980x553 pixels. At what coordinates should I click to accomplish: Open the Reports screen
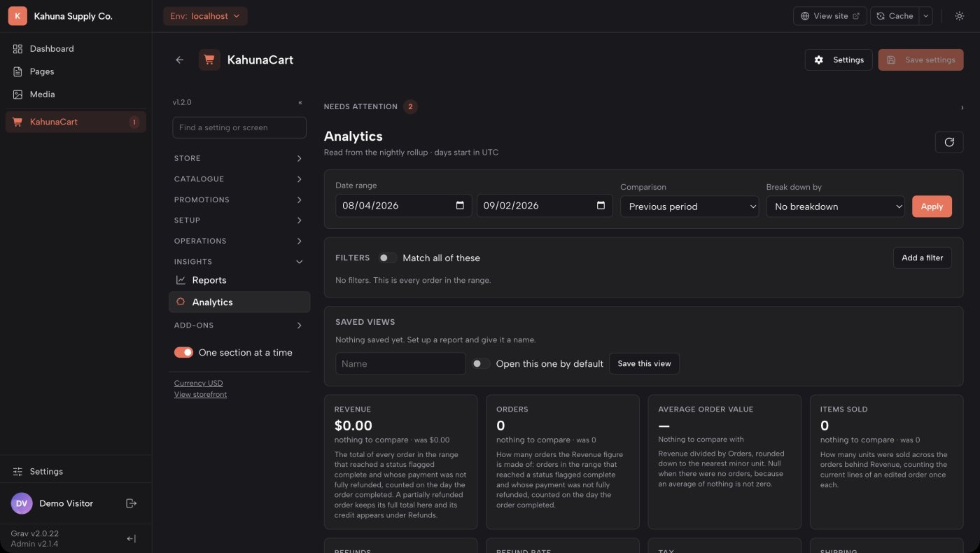[x=239, y=280]
